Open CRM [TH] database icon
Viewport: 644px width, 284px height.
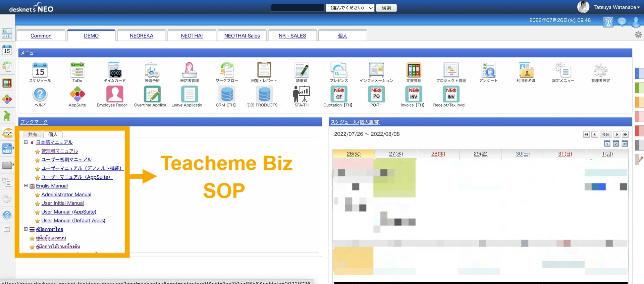point(227,94)
